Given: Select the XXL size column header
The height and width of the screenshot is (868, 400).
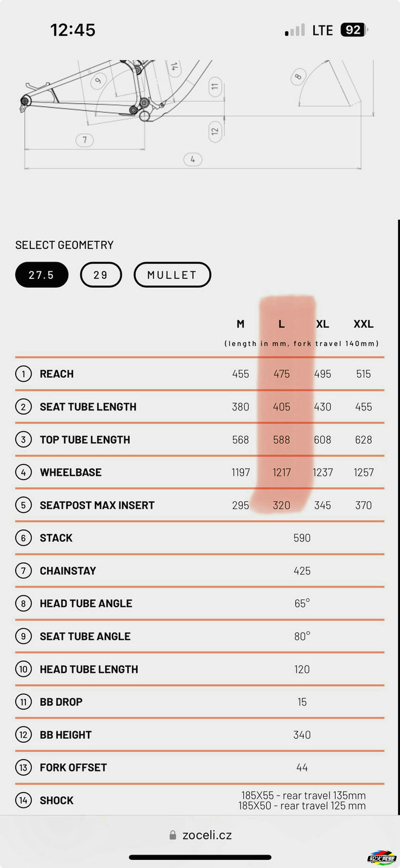Looking at the screenshot, I should [x=363, y=324].
